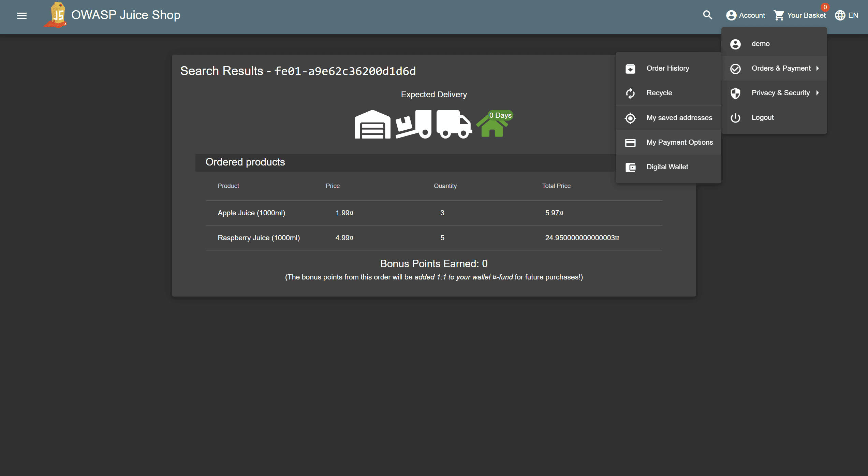Screen dimensions: 868x476
Task: Open the EN language dropdown
Action: click(x=847, y=15)
